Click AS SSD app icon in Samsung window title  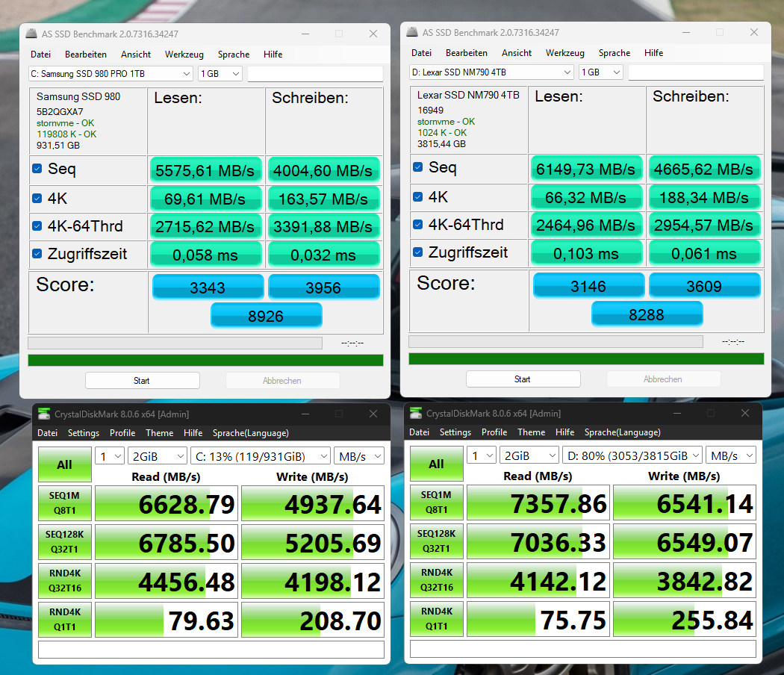31,34
